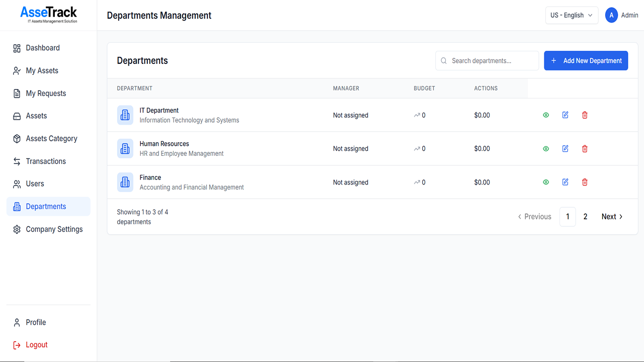This screenshot has height=362, width=644.
Task: Navigate to Transactions in the sidebar
Action: pos(46,161)
